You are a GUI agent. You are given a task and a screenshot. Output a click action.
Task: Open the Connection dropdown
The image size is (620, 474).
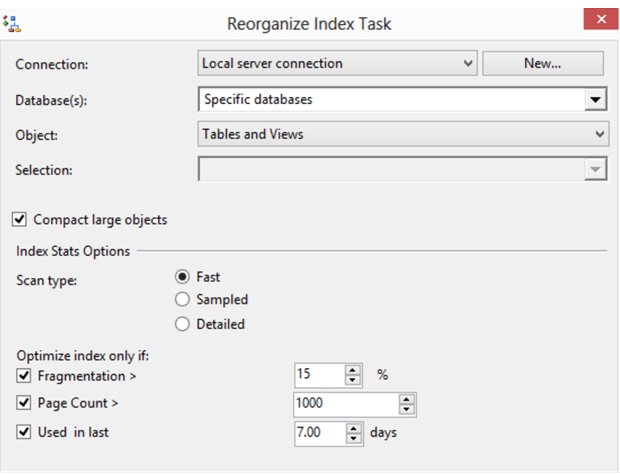337,63
